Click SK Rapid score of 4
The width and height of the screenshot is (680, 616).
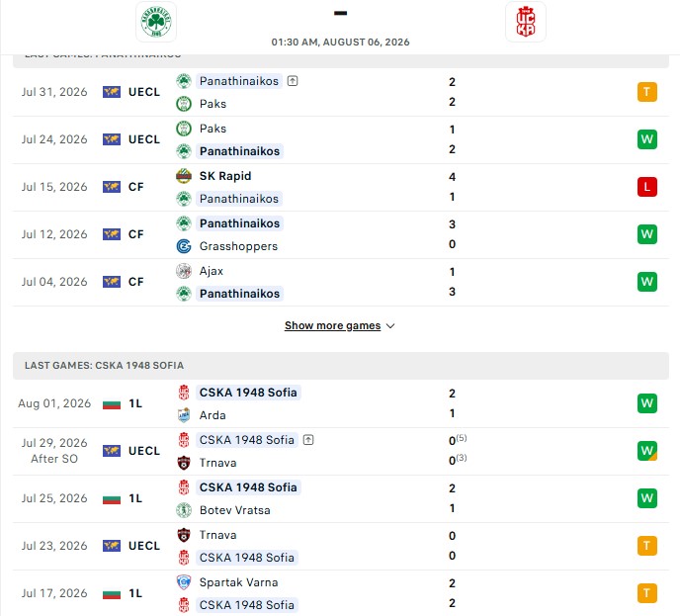click(452, 177)
